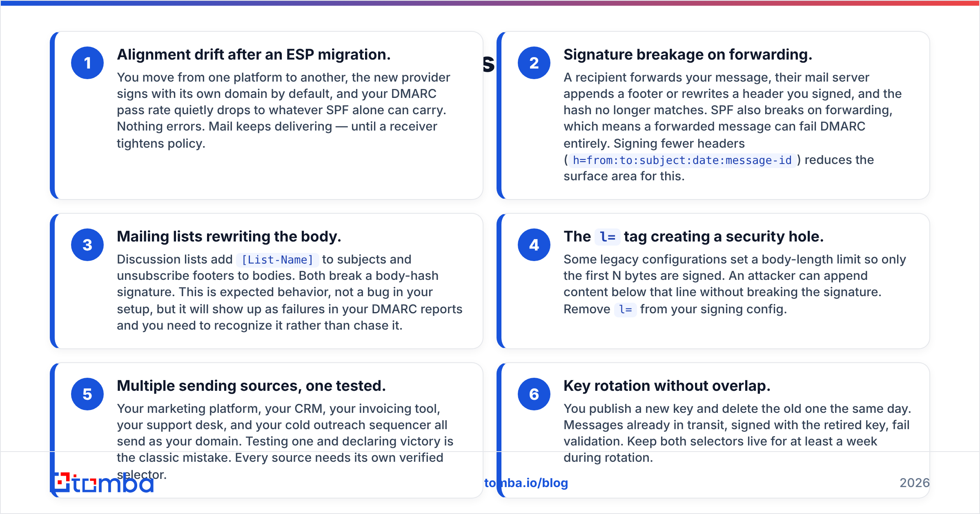Click the number 1 circle badge
Viewport: 980px width, 514px height.
[x=87, y=63]
